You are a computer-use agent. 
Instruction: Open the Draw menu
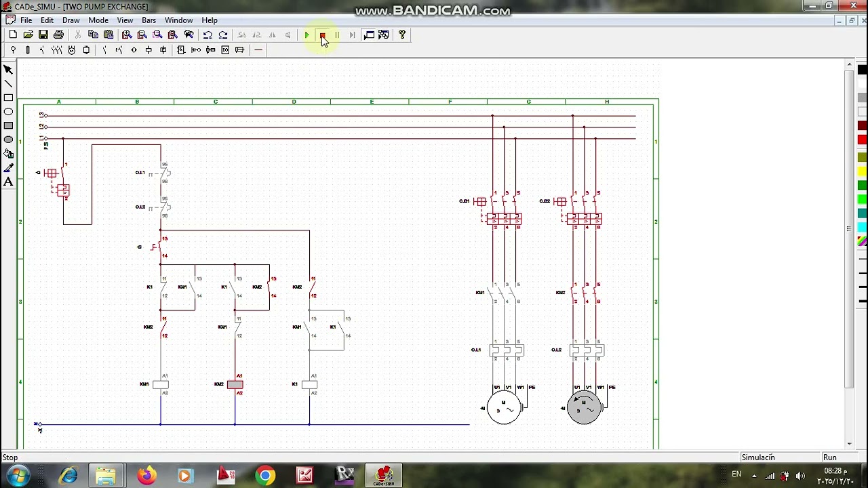[x=71, y=20]
